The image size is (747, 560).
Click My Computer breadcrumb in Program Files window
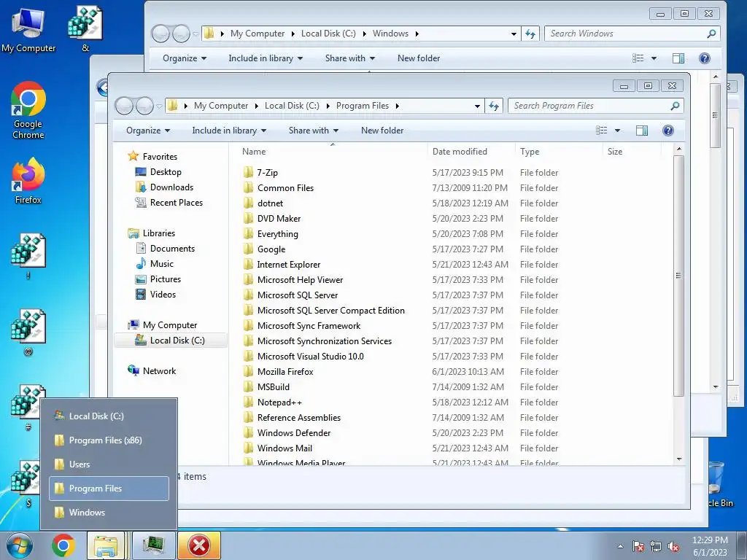coord(221,106)
